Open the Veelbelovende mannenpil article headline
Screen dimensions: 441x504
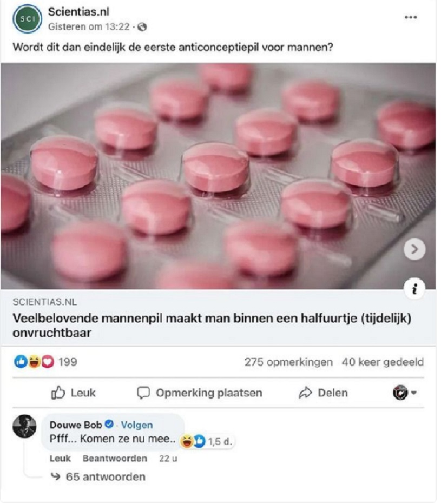[x=212, y=326]
